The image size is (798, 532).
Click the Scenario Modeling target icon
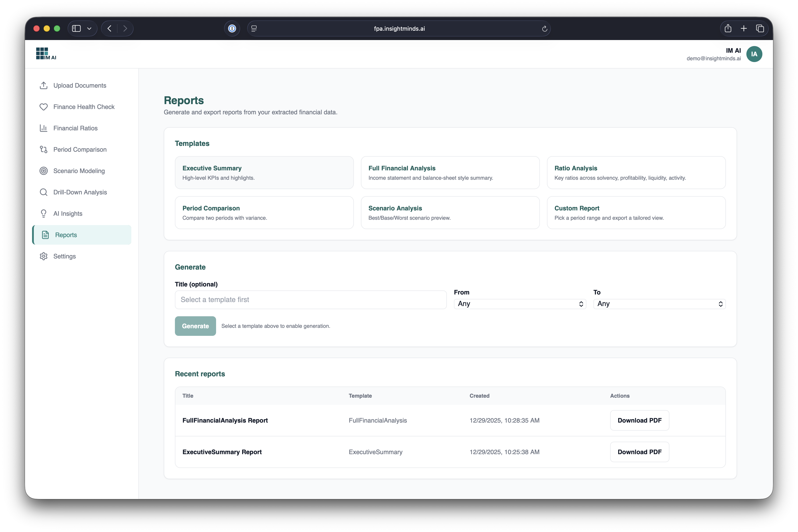tap(43, 171)
